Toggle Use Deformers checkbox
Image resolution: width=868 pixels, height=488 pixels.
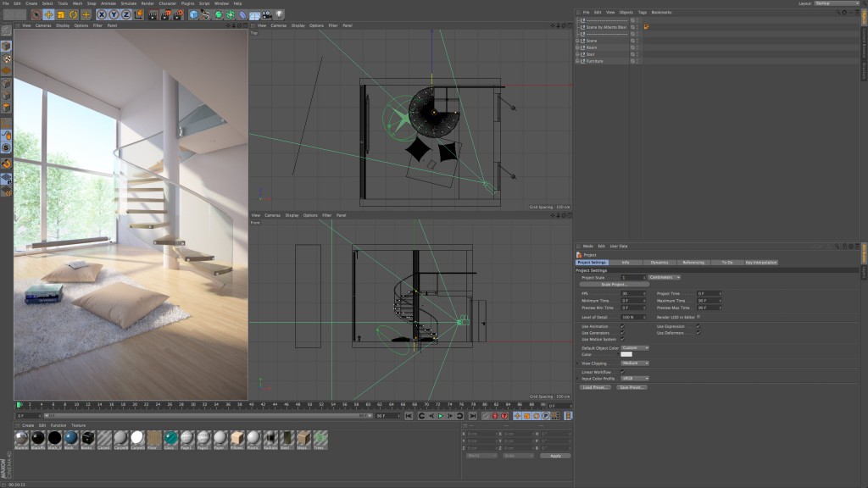(x=698, y=333)
